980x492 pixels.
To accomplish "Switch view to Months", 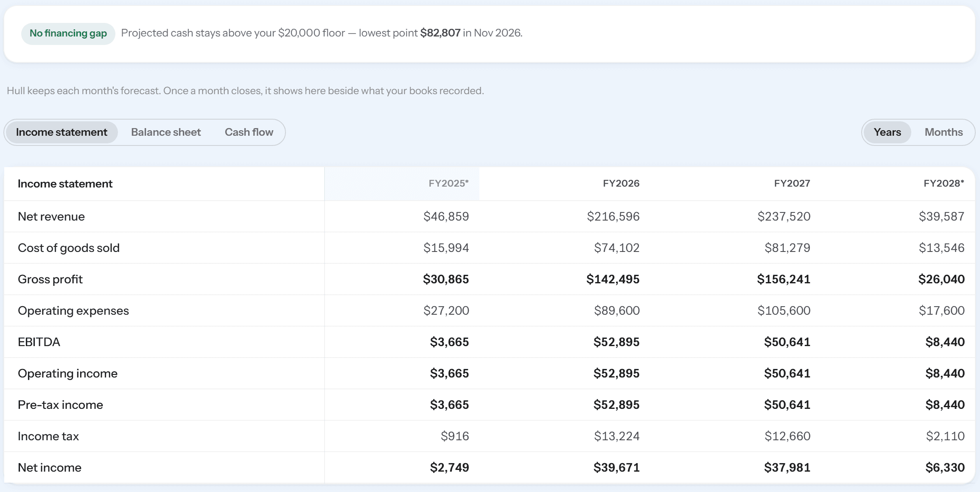I will tap(944, 132).
